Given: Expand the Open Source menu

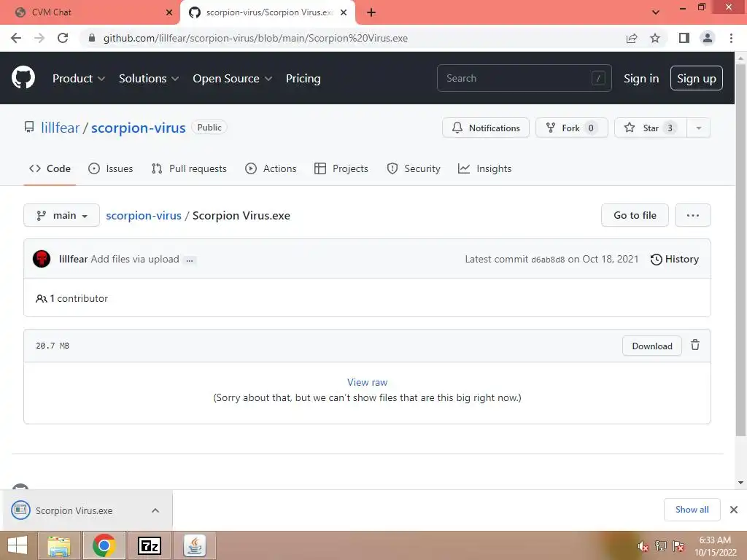Looking at the screenshot, I should point(233,79).
